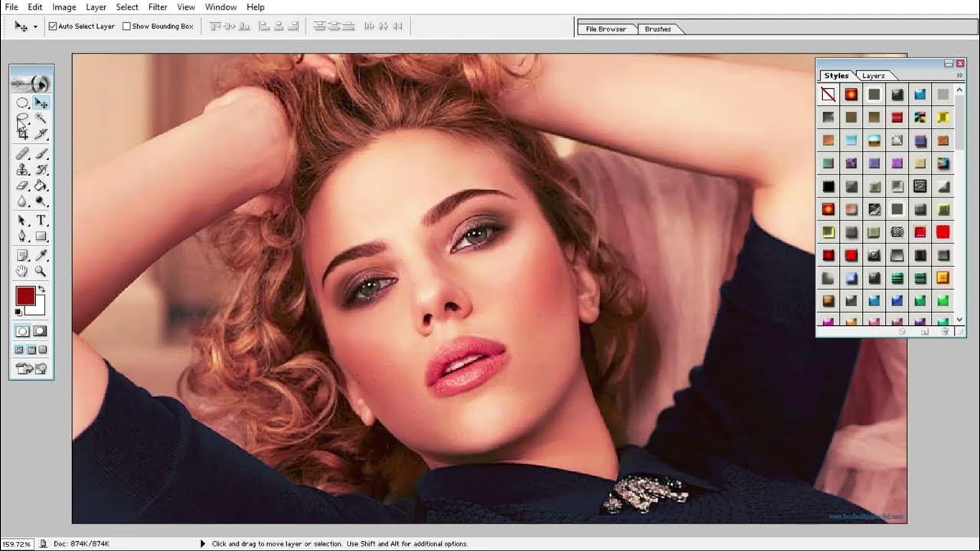
Task: Choose the Eraser tool
Action: click(x=22, y=185)
